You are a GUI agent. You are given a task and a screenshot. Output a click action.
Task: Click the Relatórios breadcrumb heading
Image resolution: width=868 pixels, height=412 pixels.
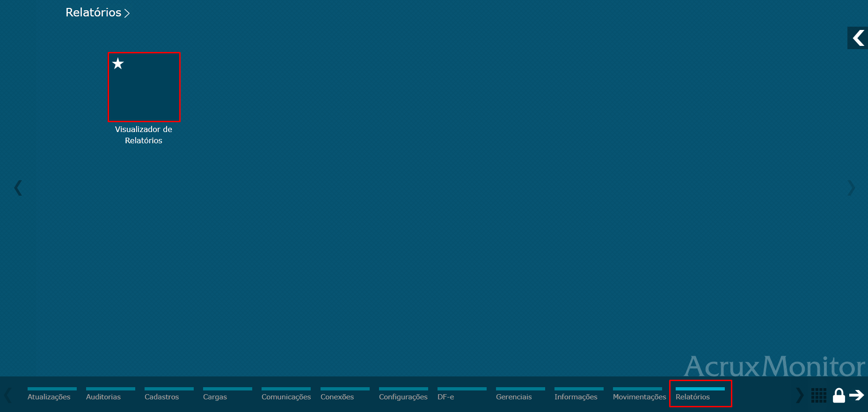pyautogui.click(x=94, y=13)
